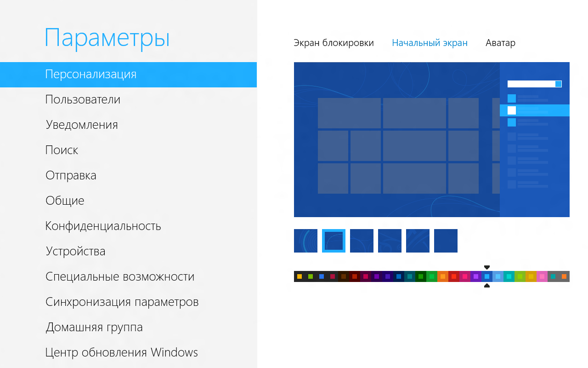Choose the violet purple color swatch

click(476, 276)
